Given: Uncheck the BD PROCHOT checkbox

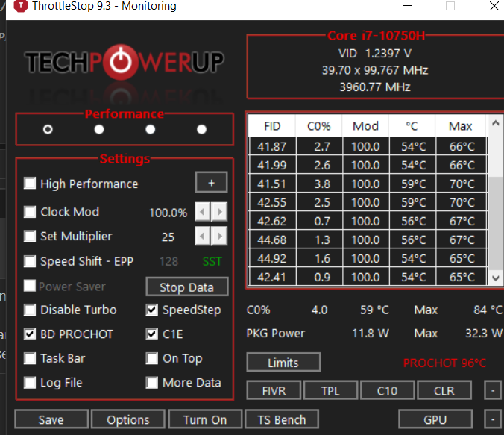Looking at the screenshot, I should (x=30, y=334).
